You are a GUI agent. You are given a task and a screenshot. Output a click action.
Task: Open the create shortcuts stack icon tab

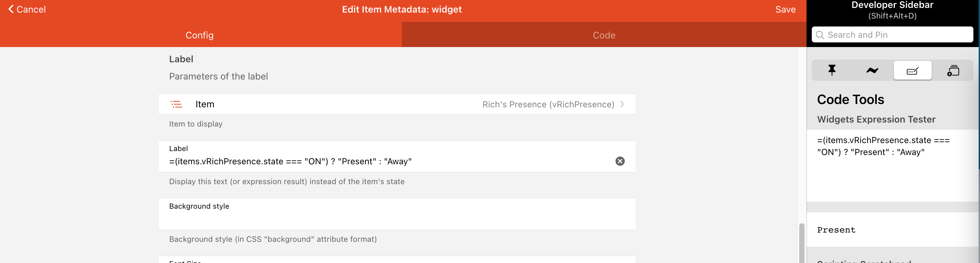953,71
